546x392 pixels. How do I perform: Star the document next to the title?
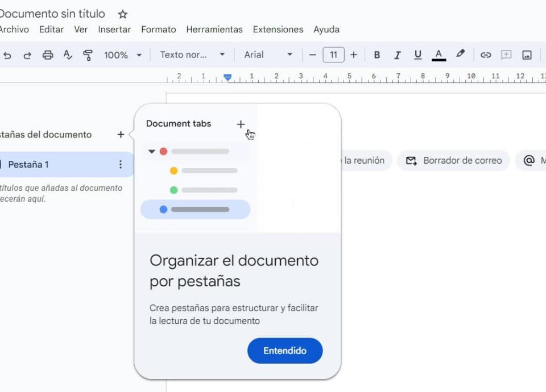pos(122,14)
